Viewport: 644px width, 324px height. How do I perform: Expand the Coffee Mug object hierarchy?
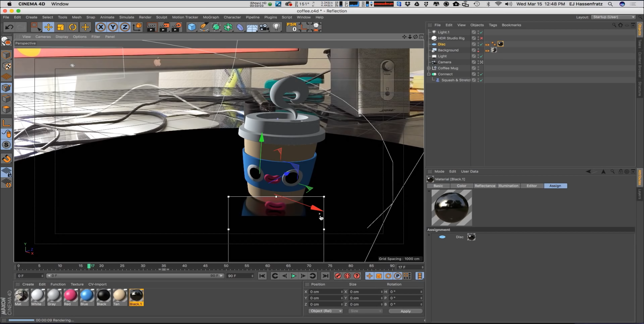coord(429,68)
